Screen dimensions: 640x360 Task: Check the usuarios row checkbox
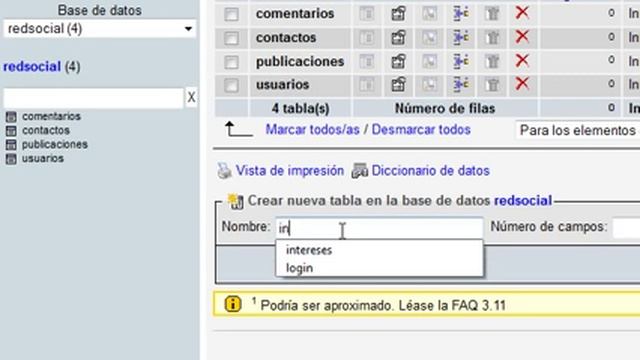pyautogui.click(x=231, y=85)
